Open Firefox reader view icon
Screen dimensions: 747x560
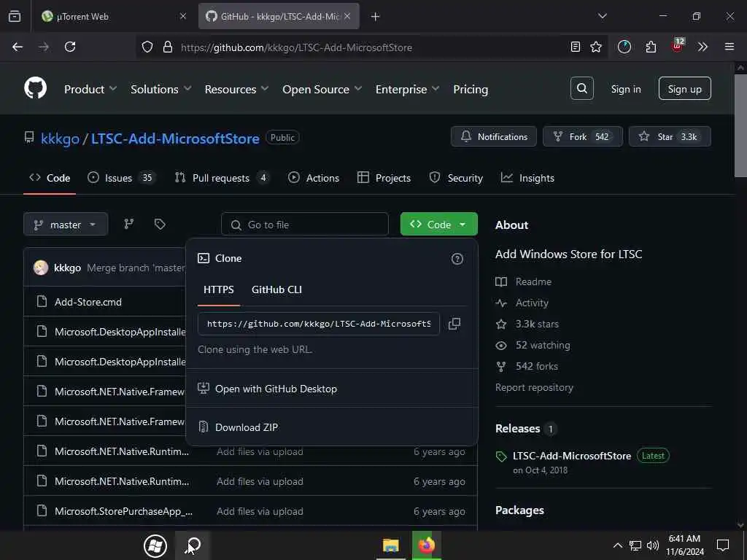pyautogui.click(x=576, y=47)
